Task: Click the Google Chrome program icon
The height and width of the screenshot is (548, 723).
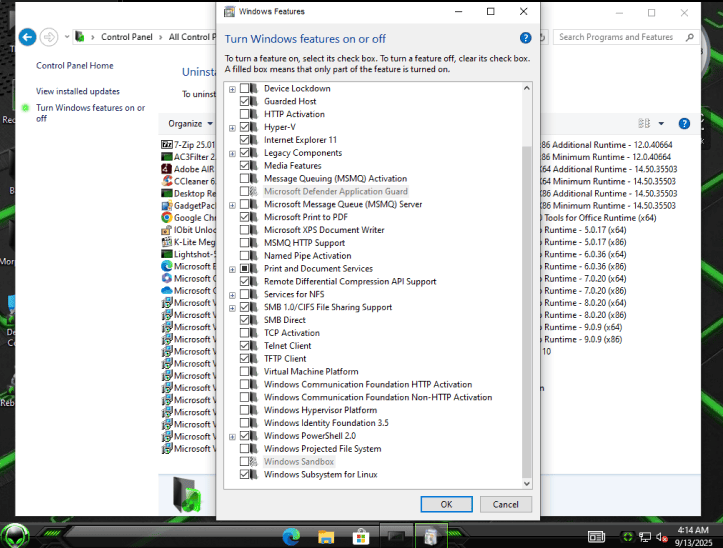Action: click(166, 217)
